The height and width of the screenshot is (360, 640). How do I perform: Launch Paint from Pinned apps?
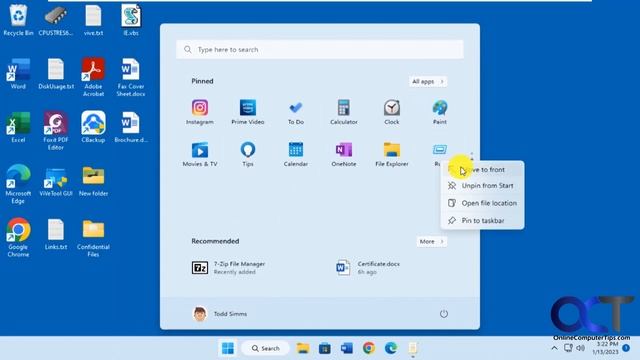click(x=440, y=112)
